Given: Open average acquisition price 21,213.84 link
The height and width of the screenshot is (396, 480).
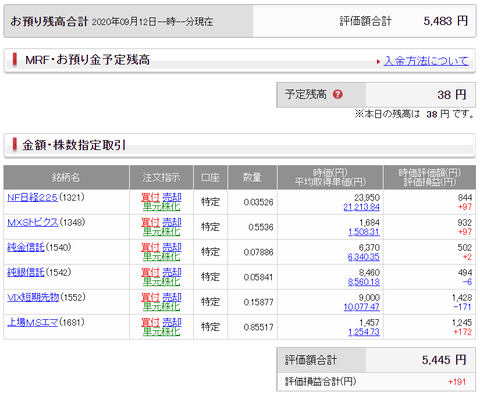Looking at the screenshot, I should point(361,207).
